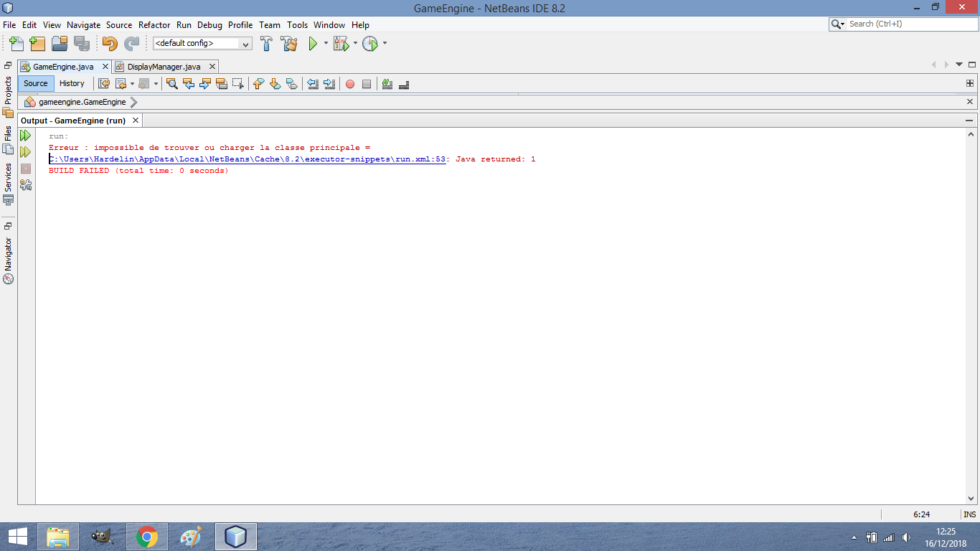Click the Redo arrow icon
The image size is (980, 551).
(x=131, y=44)
